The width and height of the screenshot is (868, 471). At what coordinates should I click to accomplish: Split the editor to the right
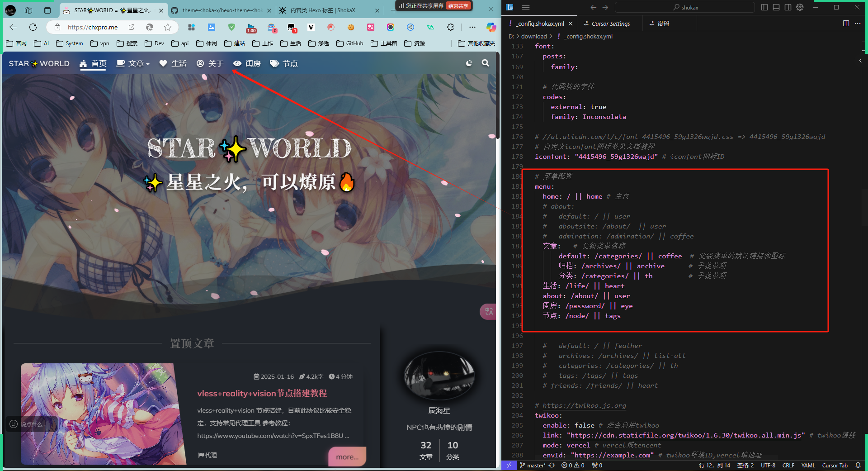[x=846, y=24]
